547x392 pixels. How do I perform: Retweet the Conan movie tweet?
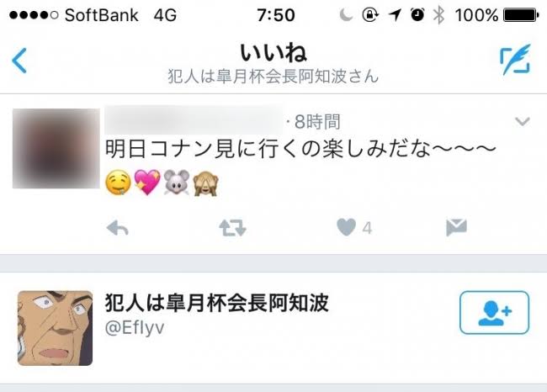click(x=232, y=228)
